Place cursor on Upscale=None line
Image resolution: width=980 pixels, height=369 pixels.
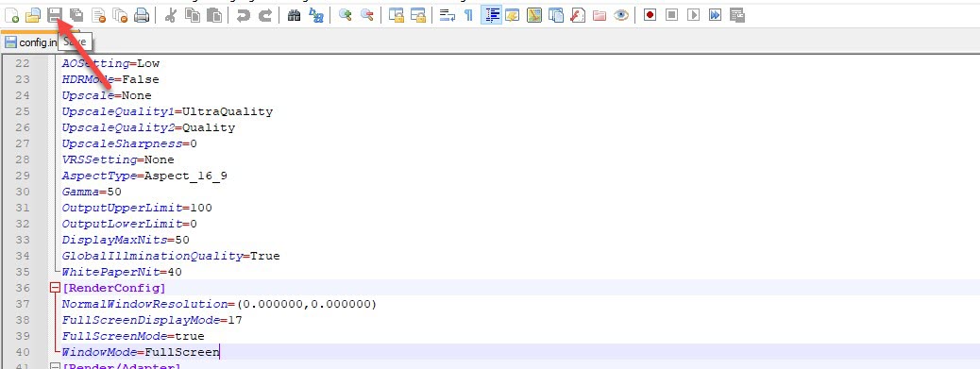pyautogui.click(x=107, y=95)
